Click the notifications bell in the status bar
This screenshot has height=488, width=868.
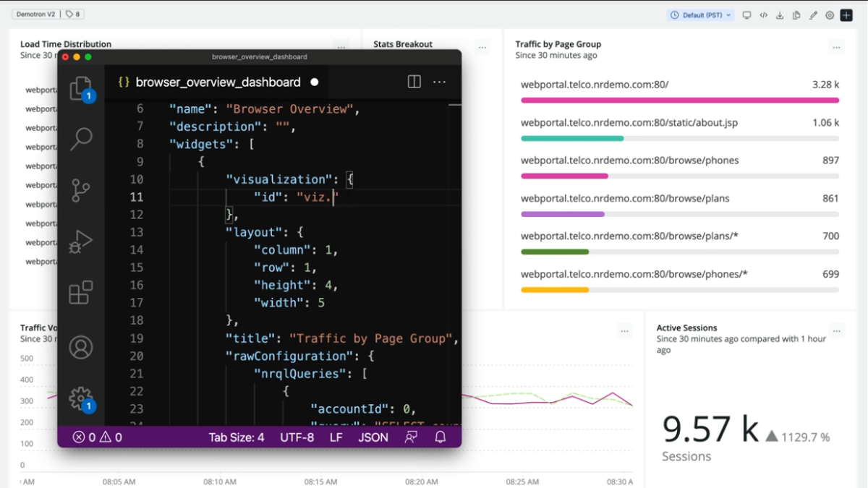point(440,437)
